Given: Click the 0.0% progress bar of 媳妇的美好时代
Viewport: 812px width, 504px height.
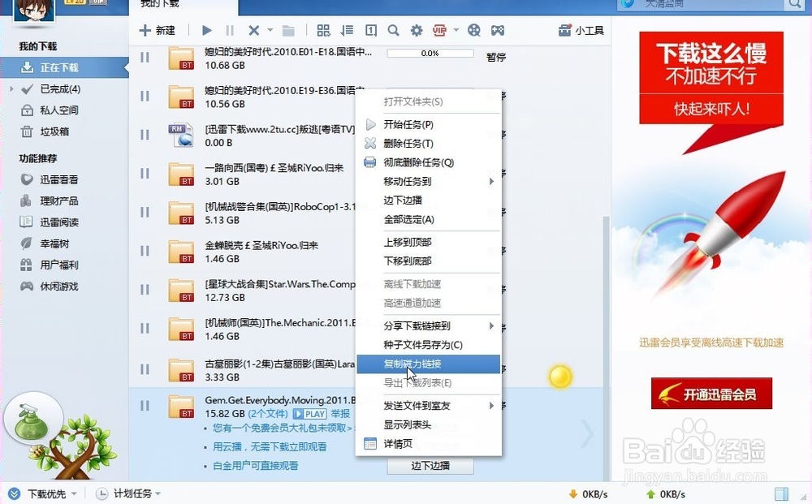Looking at the screenshot, I should 430,53.
